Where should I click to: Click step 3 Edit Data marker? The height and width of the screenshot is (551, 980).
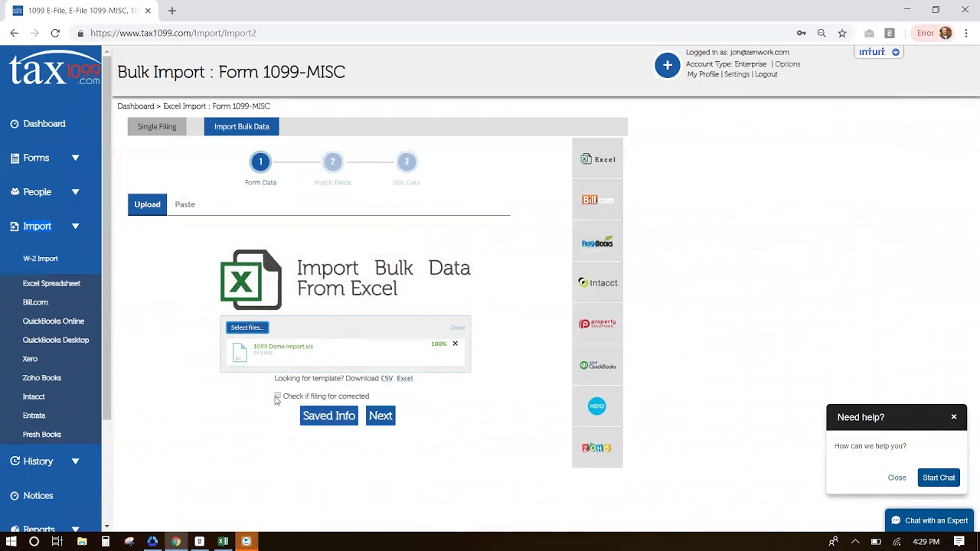tap(407, 161)
